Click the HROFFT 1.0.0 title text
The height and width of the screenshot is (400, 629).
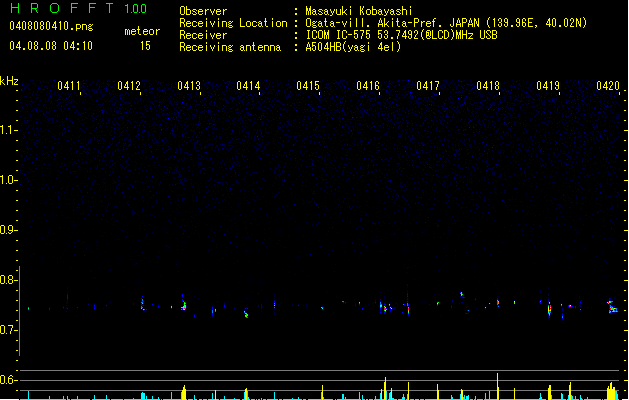point(78,8)
